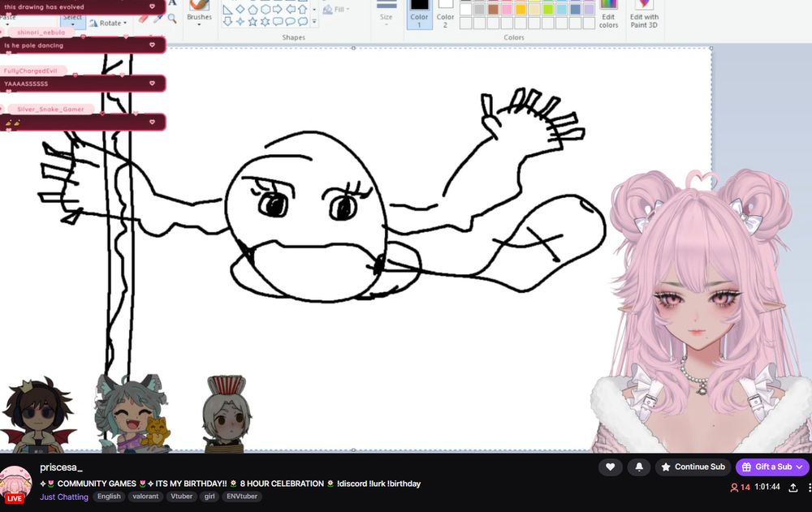The width and height of the screenshot is (812, 512).
Task: Click the Vtuber tag
Action: coord(182,497)
